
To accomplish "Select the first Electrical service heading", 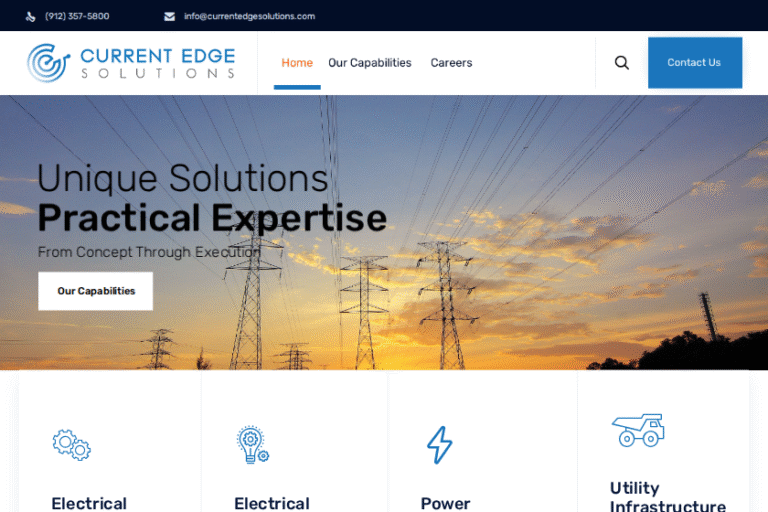I will [89, 503].
